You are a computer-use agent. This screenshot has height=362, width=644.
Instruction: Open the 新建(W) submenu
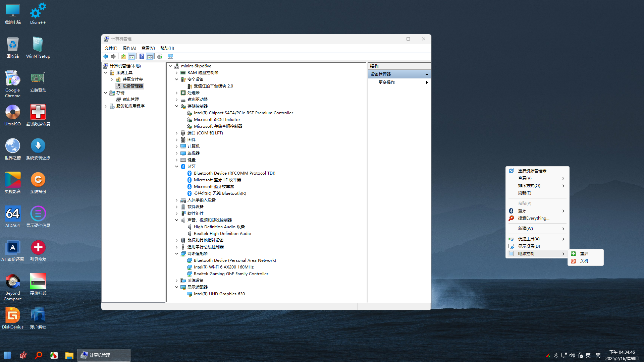(537, 229)
